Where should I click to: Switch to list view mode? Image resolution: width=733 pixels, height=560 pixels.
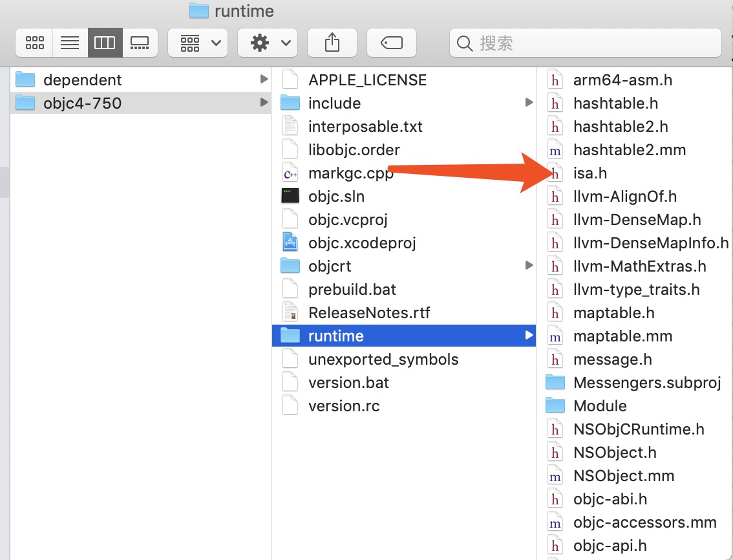pyautogui.click(x=70, y=43)
